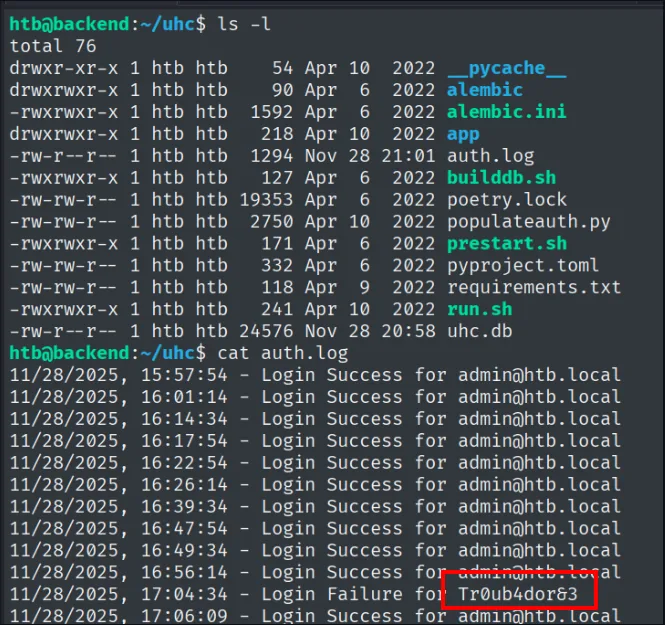665x625 pixels.
Task: Click the __pycache__ directory name
Action: (506, 68)
